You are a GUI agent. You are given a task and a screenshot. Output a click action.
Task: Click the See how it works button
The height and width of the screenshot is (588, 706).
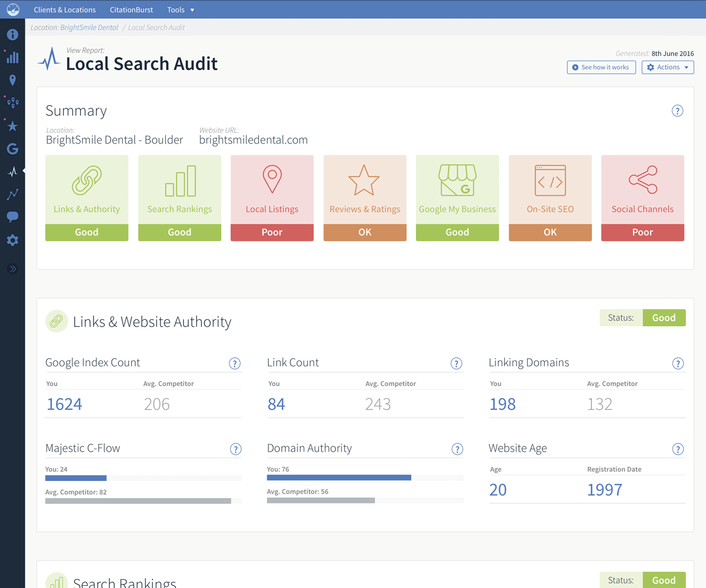pos(601,67)
